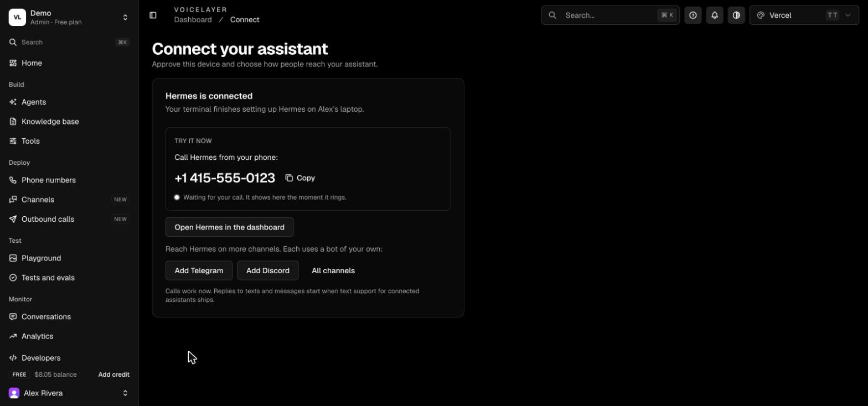The image size is (868, 406).
Task: Expand the Alex Rivera account menu chevron
Action: coord(125,393)
